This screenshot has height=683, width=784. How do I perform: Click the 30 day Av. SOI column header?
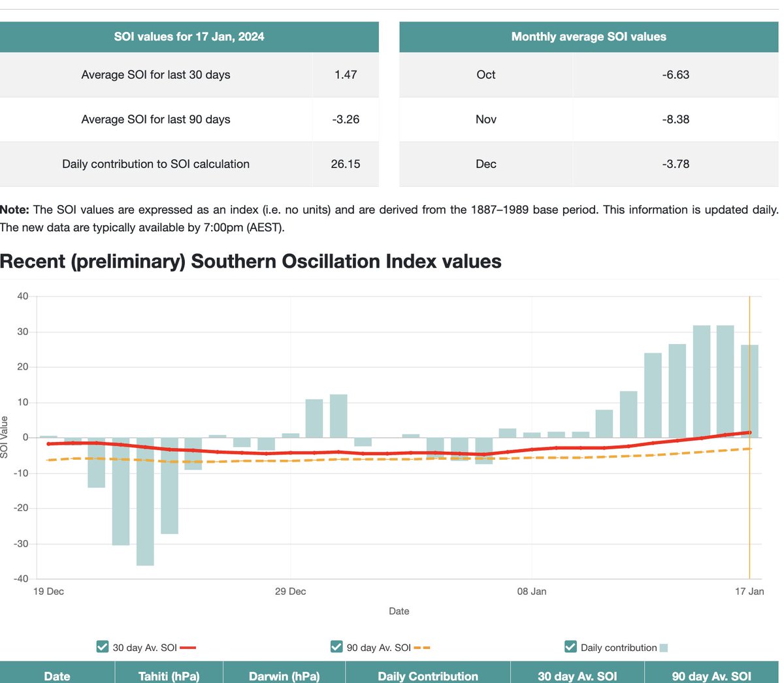578,673
